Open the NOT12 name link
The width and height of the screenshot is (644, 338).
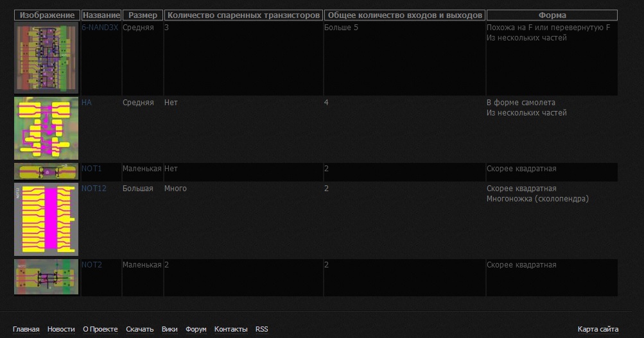click(94, 189)
